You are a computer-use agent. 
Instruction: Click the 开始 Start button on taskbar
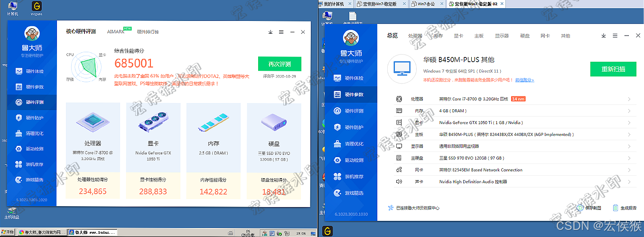(8, 232)
